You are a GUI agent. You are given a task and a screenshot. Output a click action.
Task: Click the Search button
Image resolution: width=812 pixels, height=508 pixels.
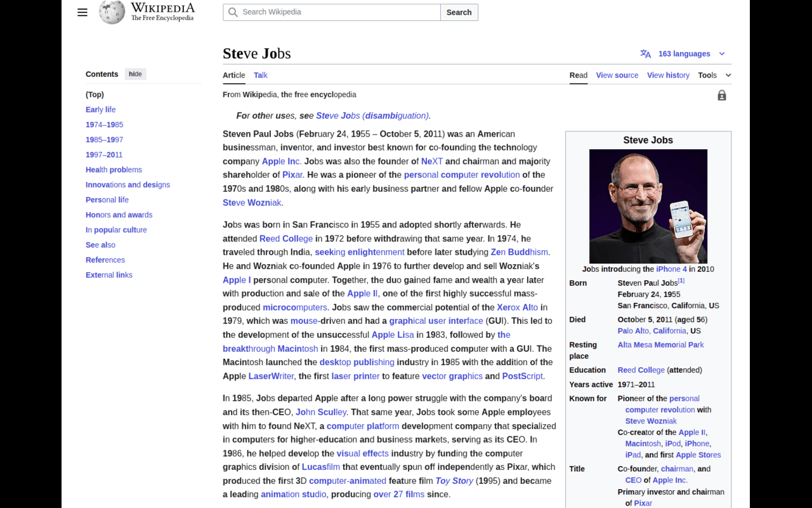coord(459,12)
